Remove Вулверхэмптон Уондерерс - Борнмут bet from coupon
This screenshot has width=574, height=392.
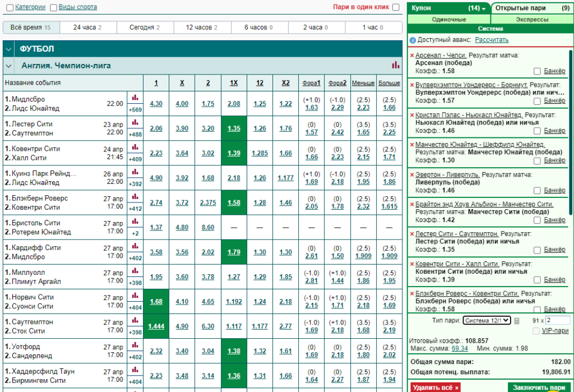[x=412, y=85]
